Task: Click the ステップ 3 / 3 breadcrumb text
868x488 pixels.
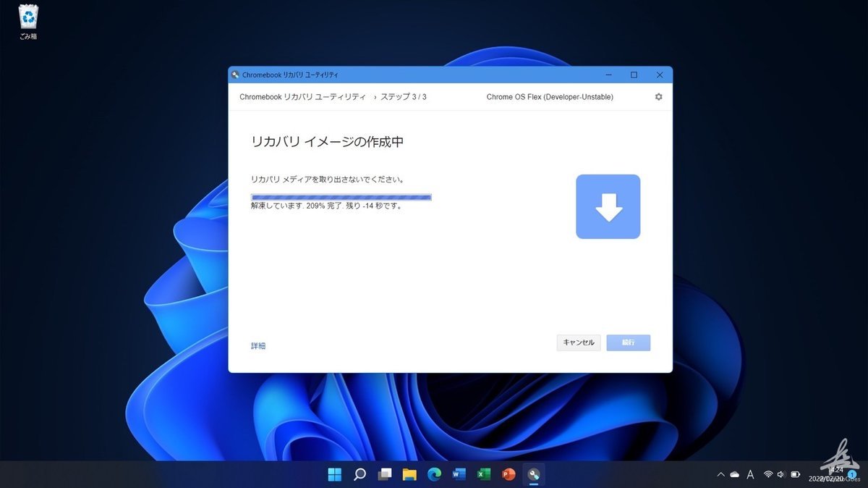Action: coord(404,97)
